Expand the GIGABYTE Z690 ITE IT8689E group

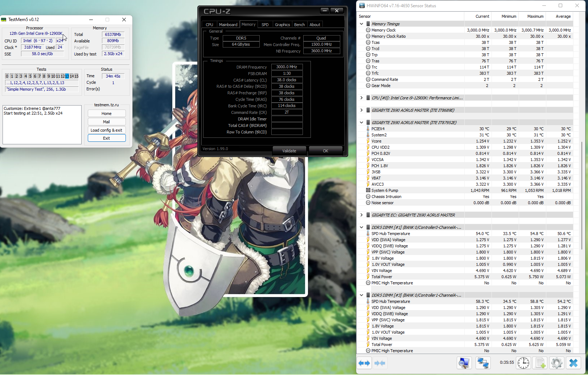[361, 110]
